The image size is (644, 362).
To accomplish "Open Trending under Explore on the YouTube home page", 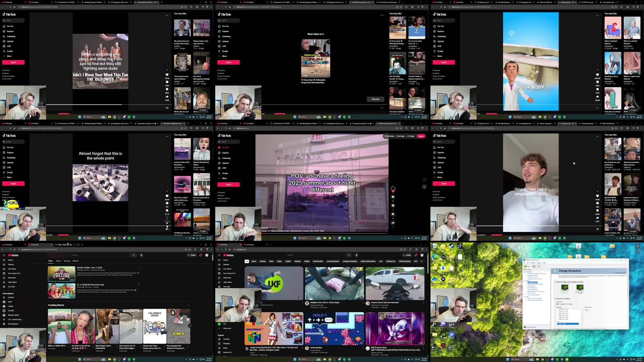I will [x=226, y=339].
